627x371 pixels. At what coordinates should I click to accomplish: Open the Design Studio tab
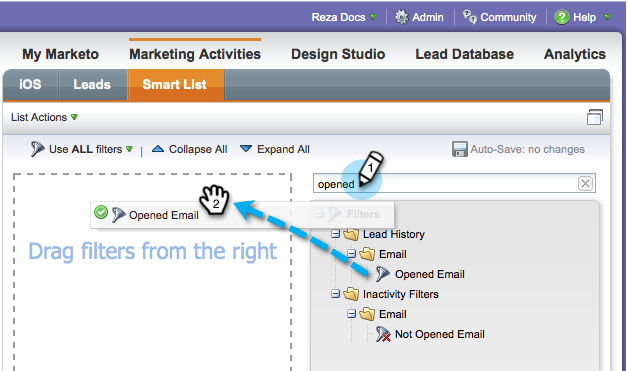pos(338,54)
